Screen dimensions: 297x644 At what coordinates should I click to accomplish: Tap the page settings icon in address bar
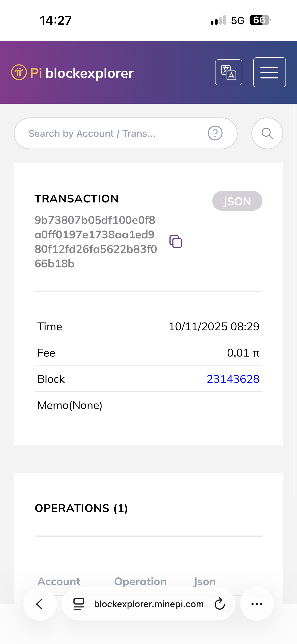[x=79, y=604]
